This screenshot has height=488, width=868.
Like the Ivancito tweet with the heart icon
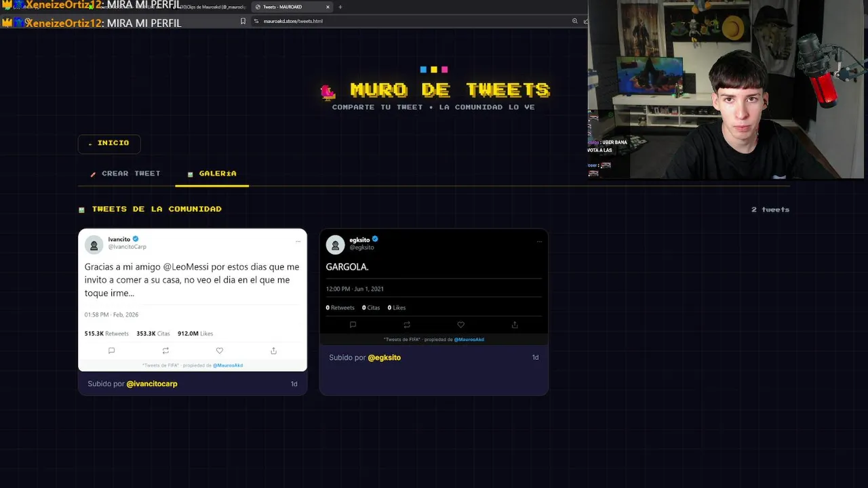pyautogui.click(x=219, y=350)
